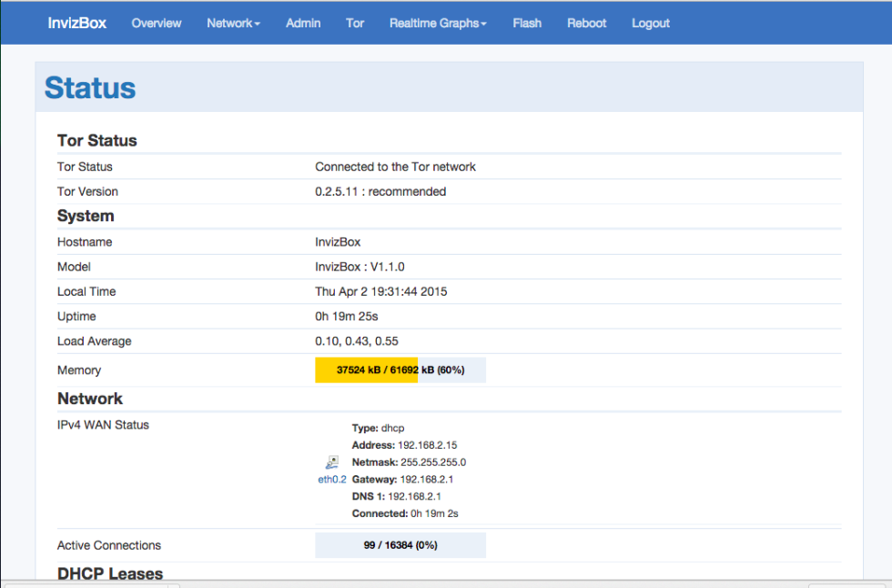892x588 pixels.
Task: Click the DHCP Leases heading
Action: point(109,573)
